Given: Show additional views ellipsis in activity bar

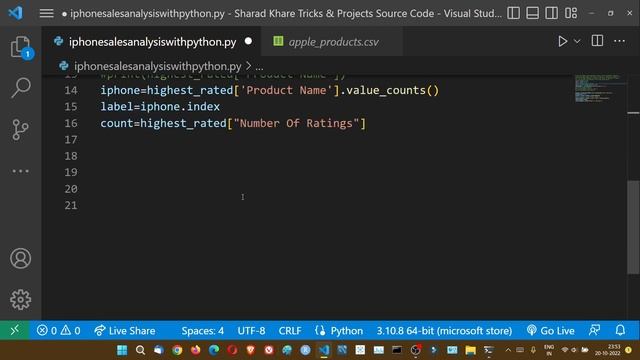Looking at the screenshot, I should click(x=20, y=171).
